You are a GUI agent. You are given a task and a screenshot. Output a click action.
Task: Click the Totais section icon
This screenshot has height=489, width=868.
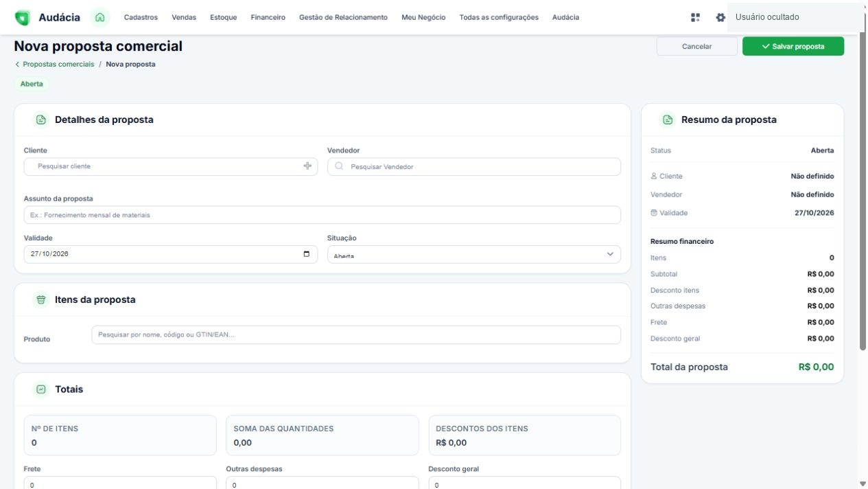[x=41, y=389]
